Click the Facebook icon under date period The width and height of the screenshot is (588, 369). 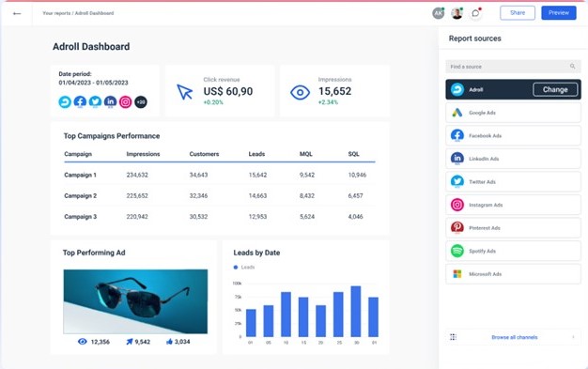pyautogui.click(x=80, y=101)
